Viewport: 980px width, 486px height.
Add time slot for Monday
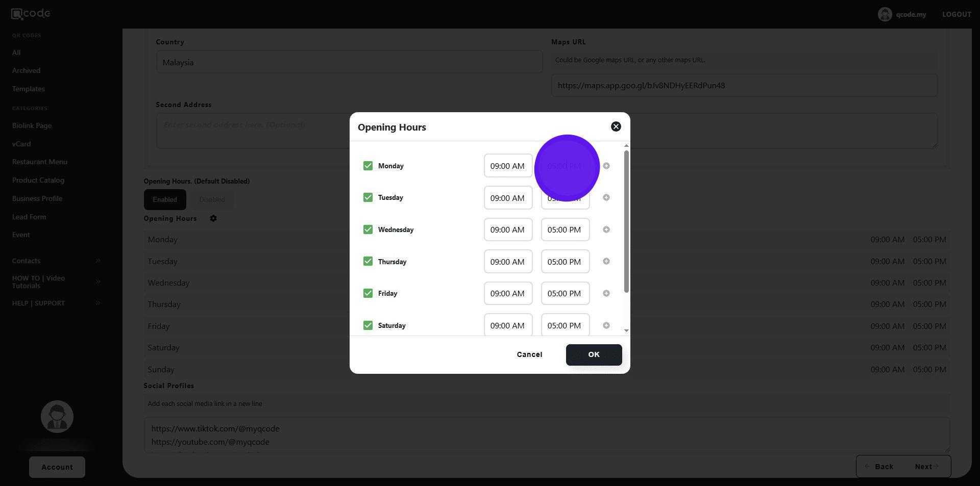pos(606,166)
